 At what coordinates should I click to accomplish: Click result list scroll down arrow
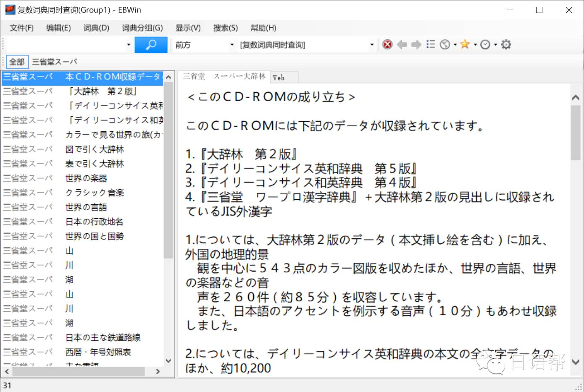click(x=168, y=361)
